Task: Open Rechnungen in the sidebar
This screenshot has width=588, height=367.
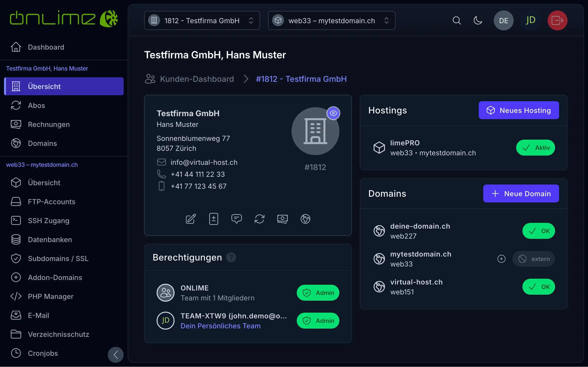Action: click(49, 124)
